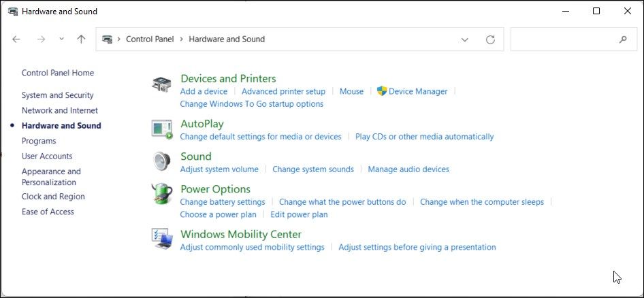Go forward with the forward arrow

(x=41, y=39)
